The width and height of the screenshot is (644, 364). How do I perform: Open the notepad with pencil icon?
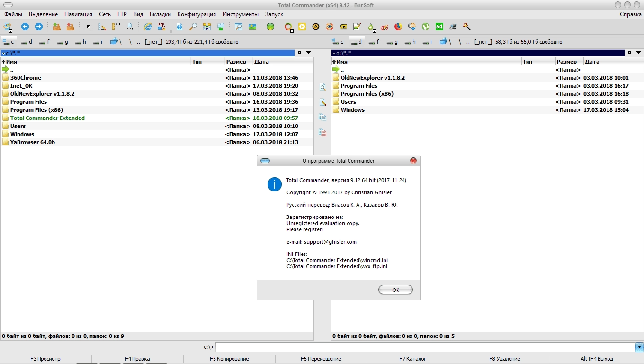coord(357,27)
